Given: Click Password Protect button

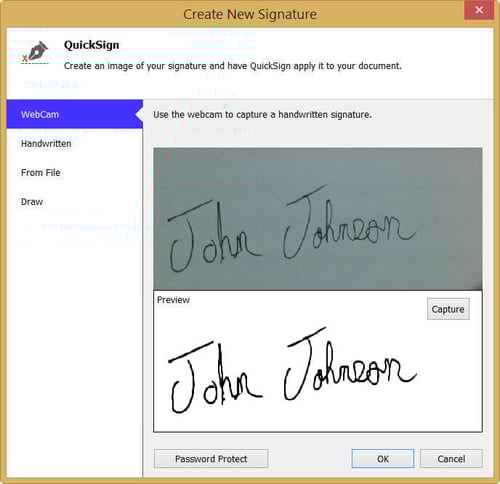Looking at the screenshot, I should tap(211, 459).
